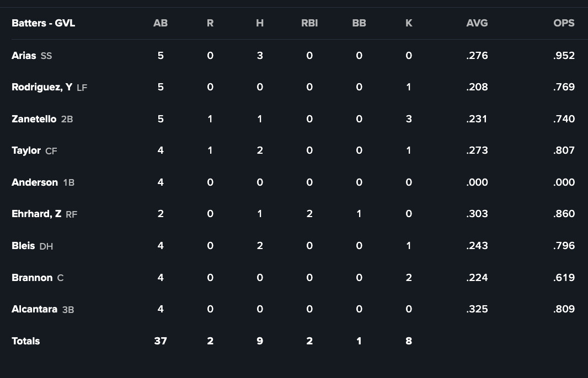Select Taylor in the batters list

coord(26,150)
